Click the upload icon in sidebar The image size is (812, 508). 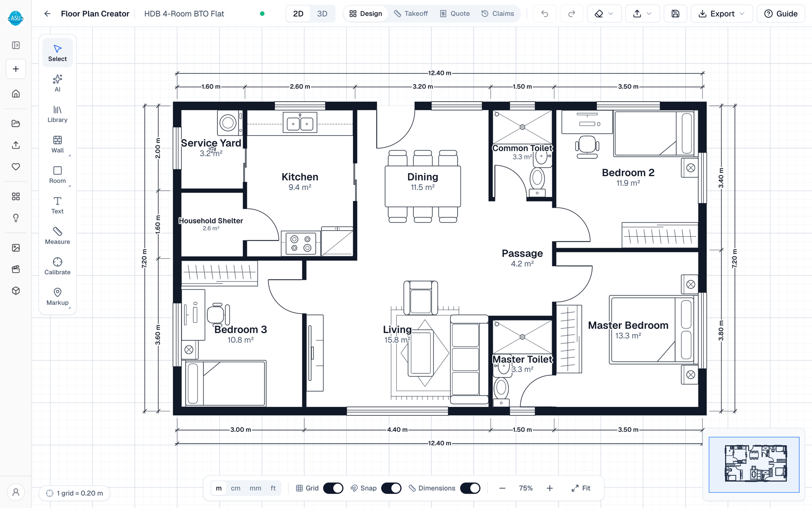pos(16,145)
